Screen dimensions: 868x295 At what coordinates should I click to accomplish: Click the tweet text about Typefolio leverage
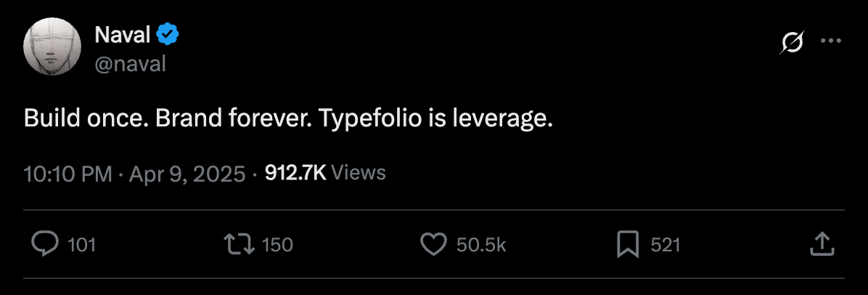[x=288, y=119]
